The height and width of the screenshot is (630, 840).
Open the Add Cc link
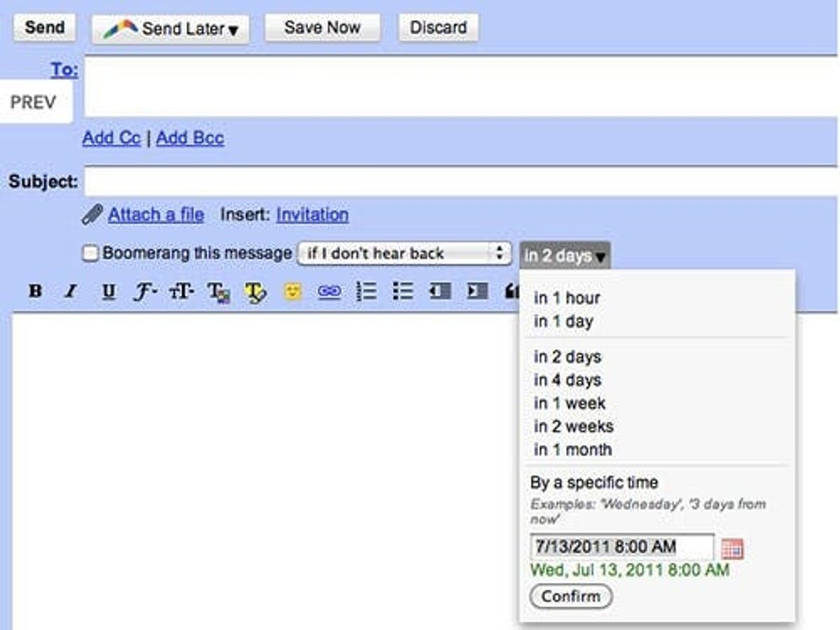(111, 139)
